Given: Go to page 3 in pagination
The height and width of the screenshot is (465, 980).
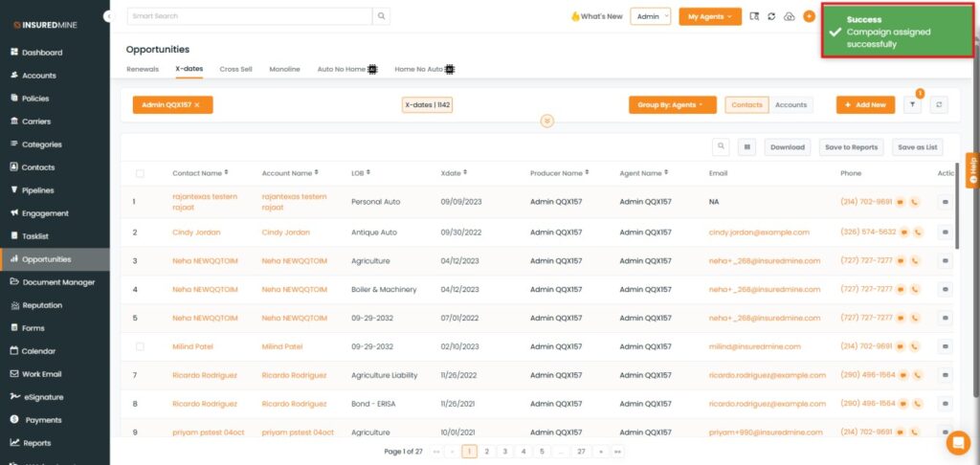Looking at the screenshot, I should 504,451.
